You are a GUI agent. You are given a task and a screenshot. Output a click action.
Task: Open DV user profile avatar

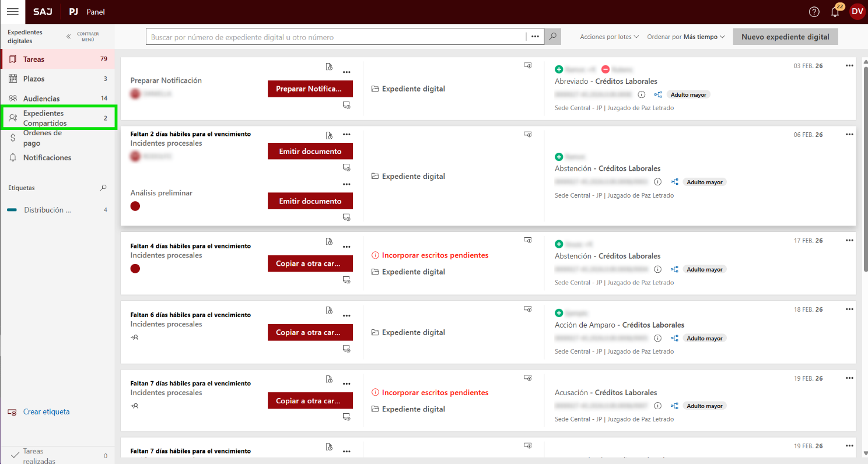tap(857, 12)
